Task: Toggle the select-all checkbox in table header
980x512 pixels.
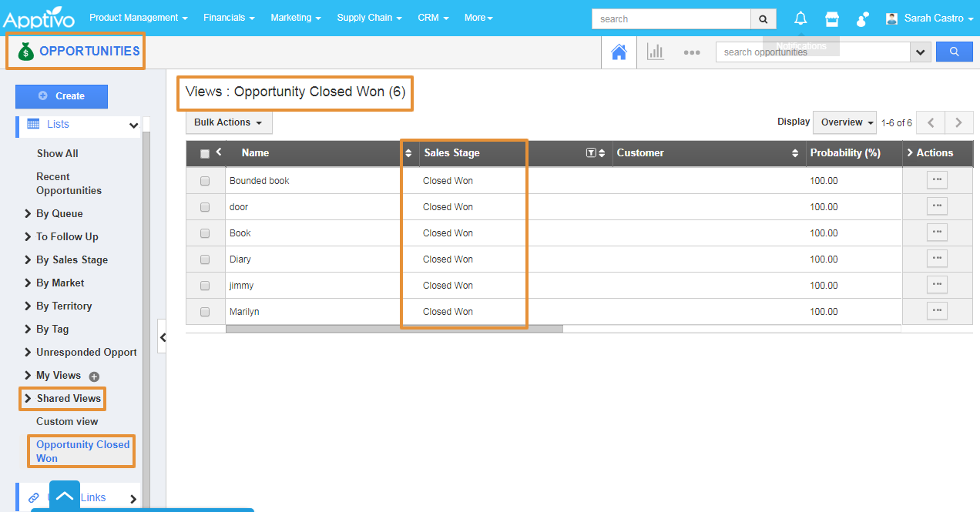Action: click(205, 154)
